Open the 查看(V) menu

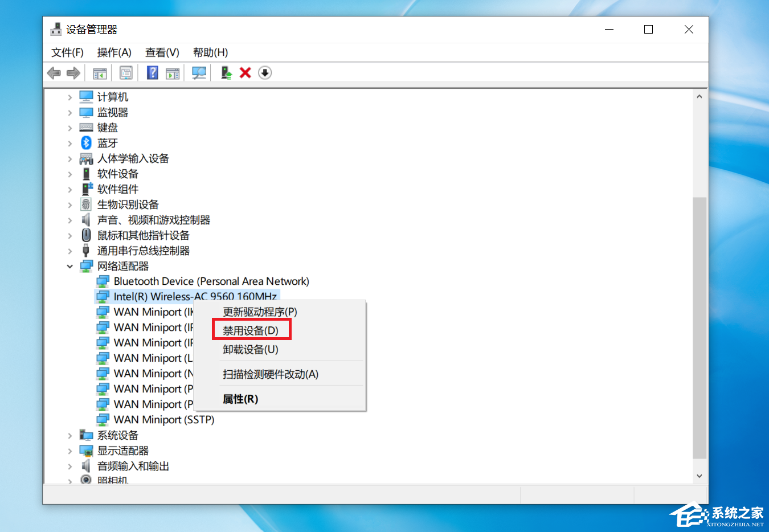pyautogui.click(x=162, y=52)
